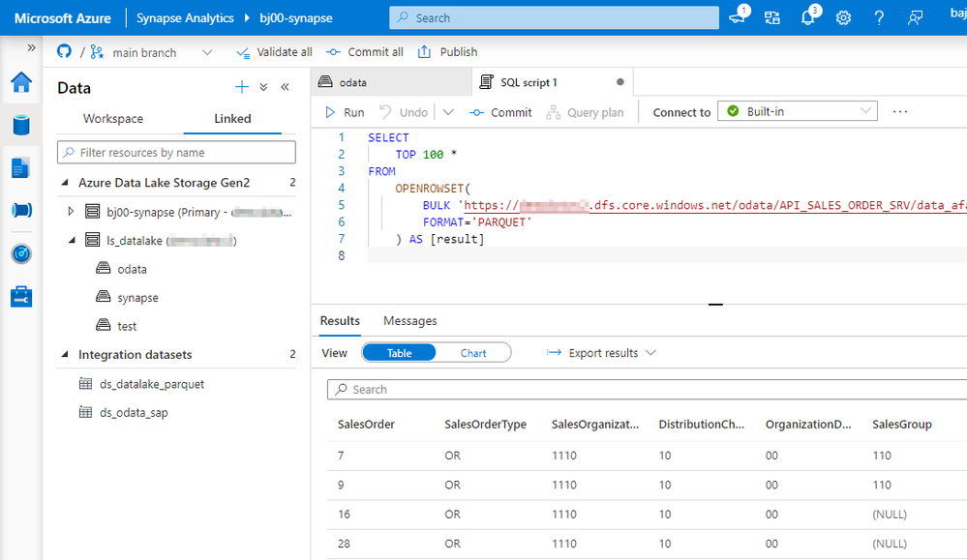Viewport: 967px width, 560px height.
Task: Open the Integrate pipeline hub icon
Action: (x=21, y=210)
